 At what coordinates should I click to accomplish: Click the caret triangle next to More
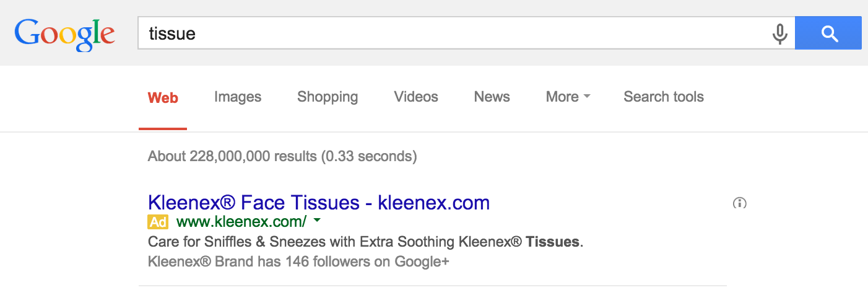[587, 97]
